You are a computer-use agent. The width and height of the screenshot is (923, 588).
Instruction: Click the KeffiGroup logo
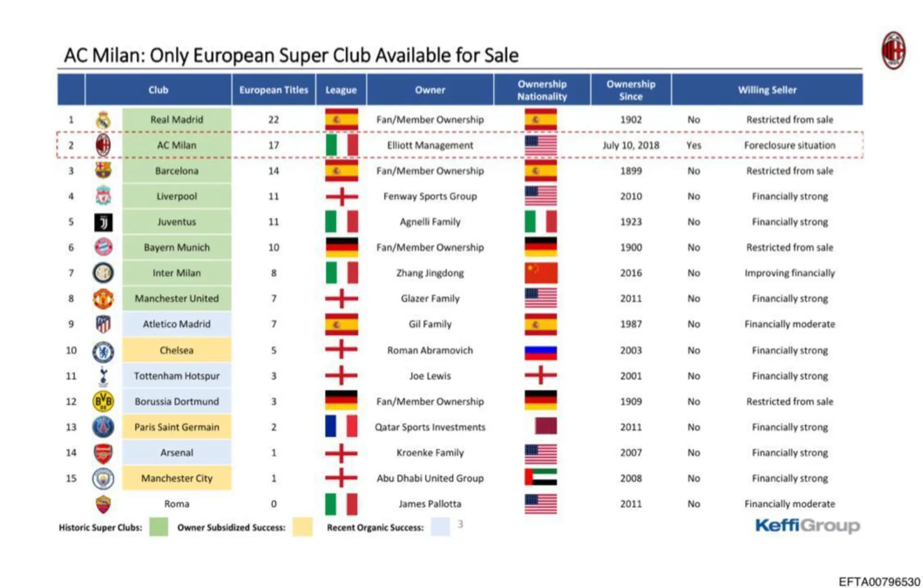807,525
